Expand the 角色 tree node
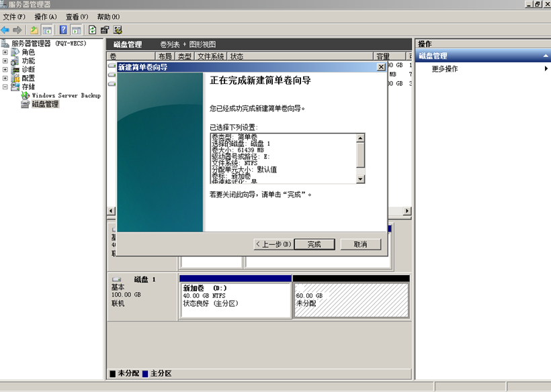 coord(5,52)
